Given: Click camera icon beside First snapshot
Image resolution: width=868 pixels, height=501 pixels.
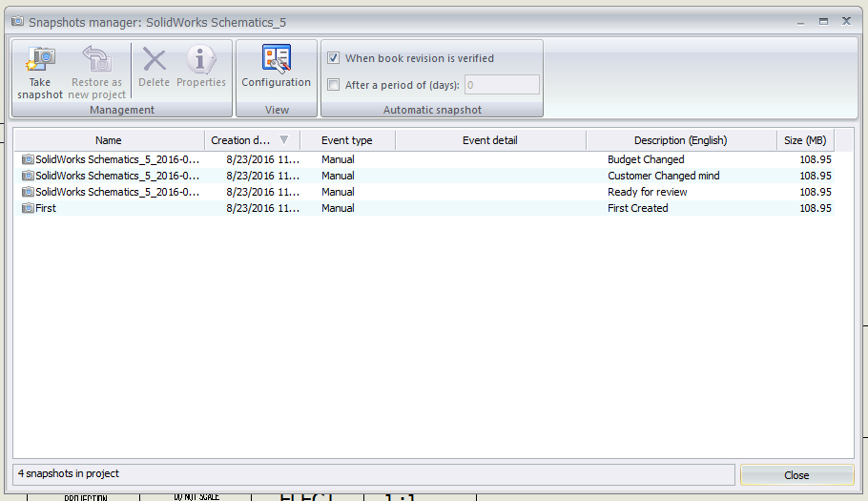Looking at the screenshot, I should pyautogui.click(x=28, y=208).
